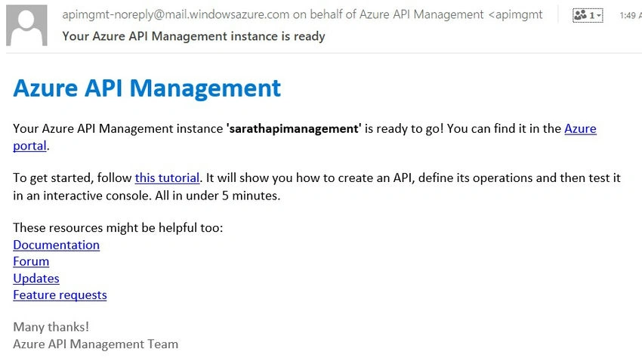
Task: Click the subject 'Your Azure API Management instance is ready'
Action: [x=193, y=36]
